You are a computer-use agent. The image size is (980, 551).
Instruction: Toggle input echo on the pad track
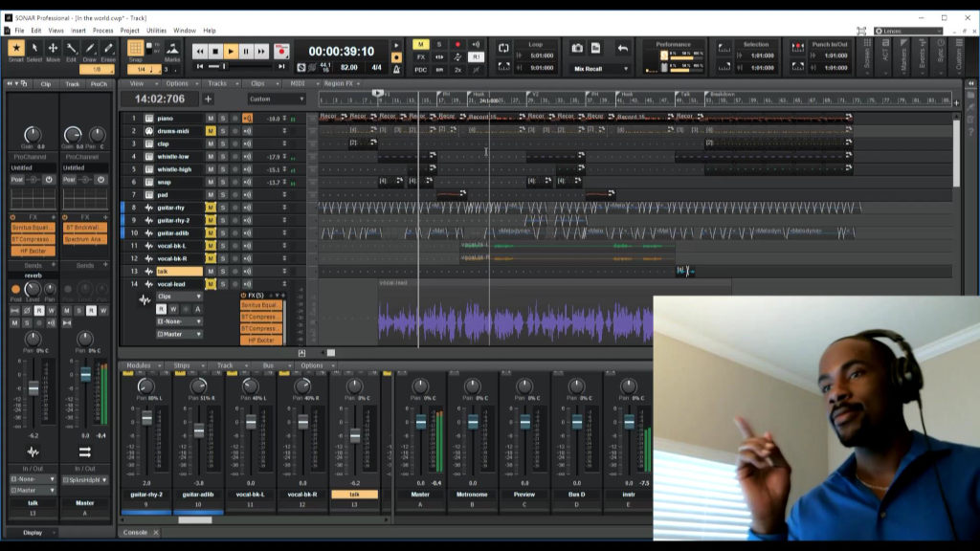pyautogui.click(x=248, y=195)
